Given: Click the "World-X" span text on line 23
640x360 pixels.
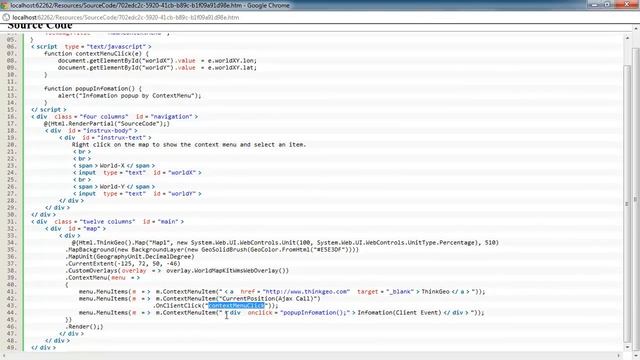Looking at the screenshot, I should 112,166.
